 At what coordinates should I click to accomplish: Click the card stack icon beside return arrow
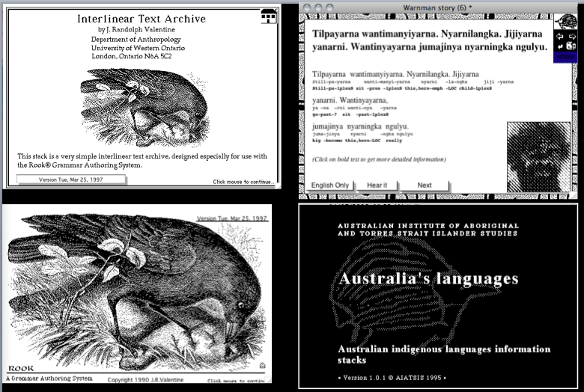point(571,46)
